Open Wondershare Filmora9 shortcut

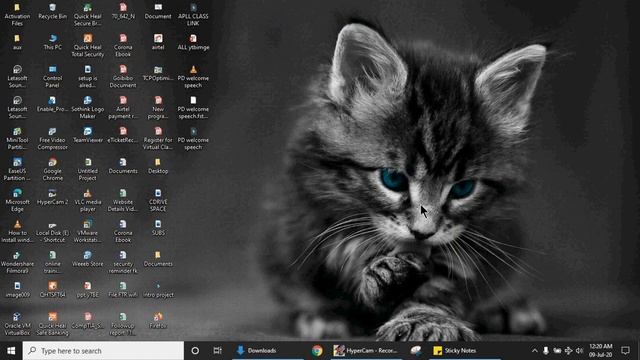(17, 262)
